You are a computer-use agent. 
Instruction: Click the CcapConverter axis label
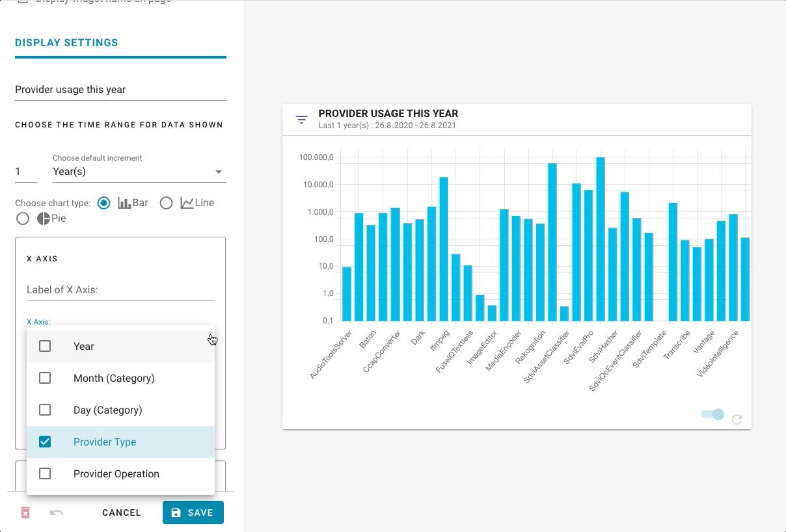[x=382, y=352]
